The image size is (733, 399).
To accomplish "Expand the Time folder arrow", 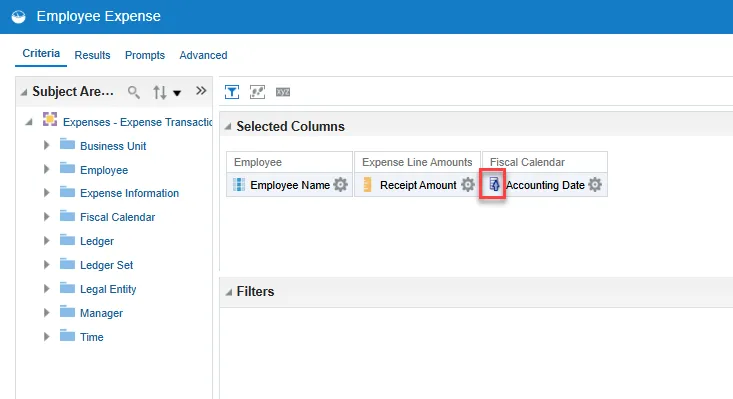I will [46, 336].
